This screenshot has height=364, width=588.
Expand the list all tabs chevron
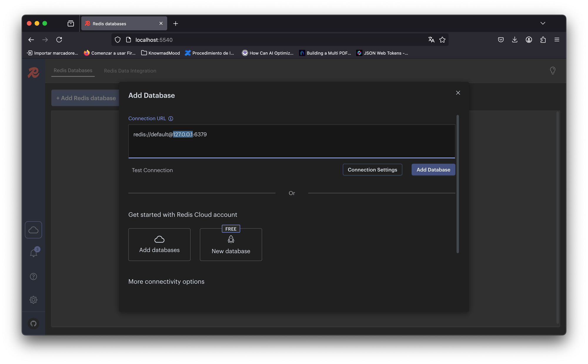click(543, 23)
